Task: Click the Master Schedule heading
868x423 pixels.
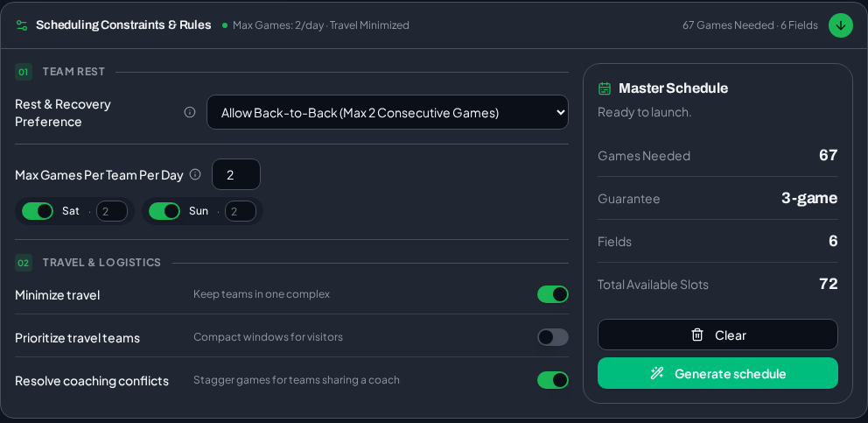Action: (673, 88)
